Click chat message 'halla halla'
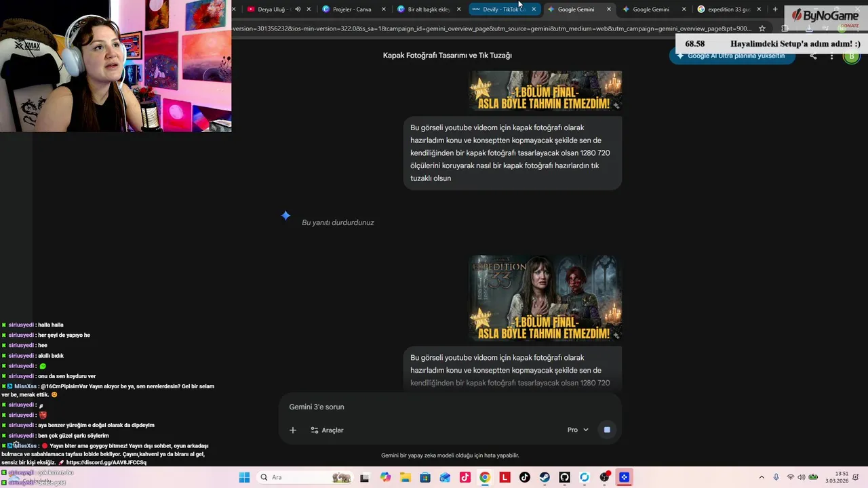Viewport: 868px width, 488px height. pos(51,325)
